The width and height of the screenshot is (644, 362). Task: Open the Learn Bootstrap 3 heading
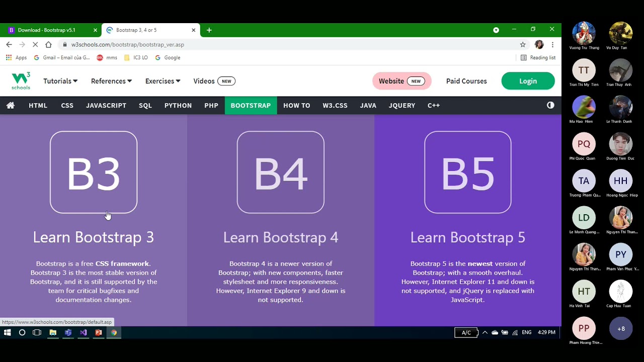click(x=94, y=237)
